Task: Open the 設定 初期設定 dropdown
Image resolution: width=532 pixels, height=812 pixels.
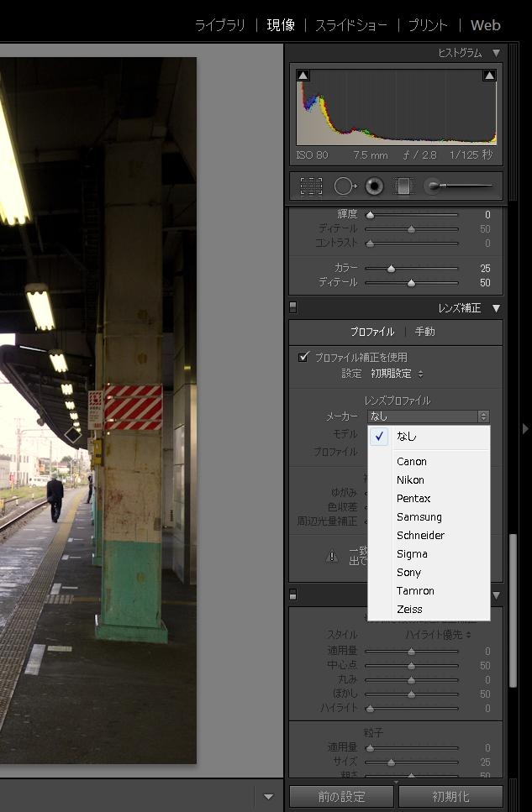Action: 397,374
